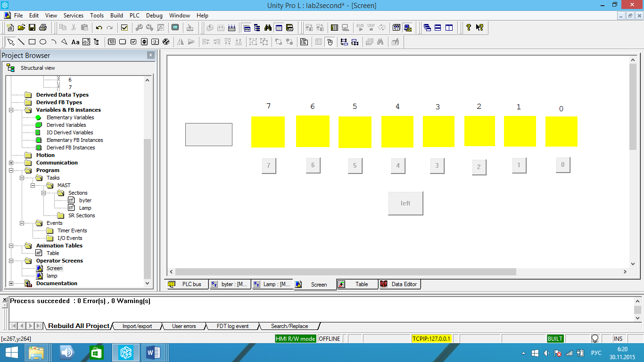Select the yellow lamp square under number 1

(x=520, y=131)
